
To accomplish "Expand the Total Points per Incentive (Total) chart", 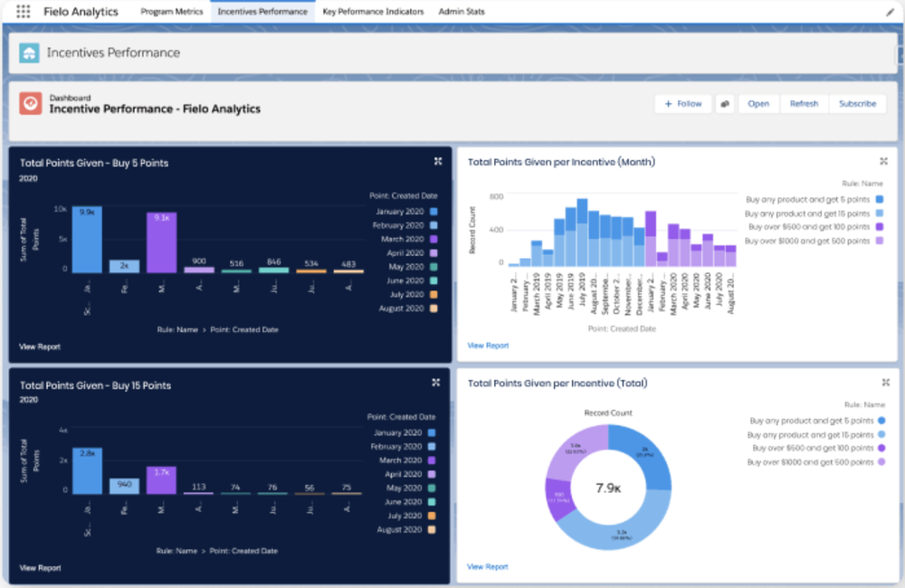I will click(x=885, y=383).
